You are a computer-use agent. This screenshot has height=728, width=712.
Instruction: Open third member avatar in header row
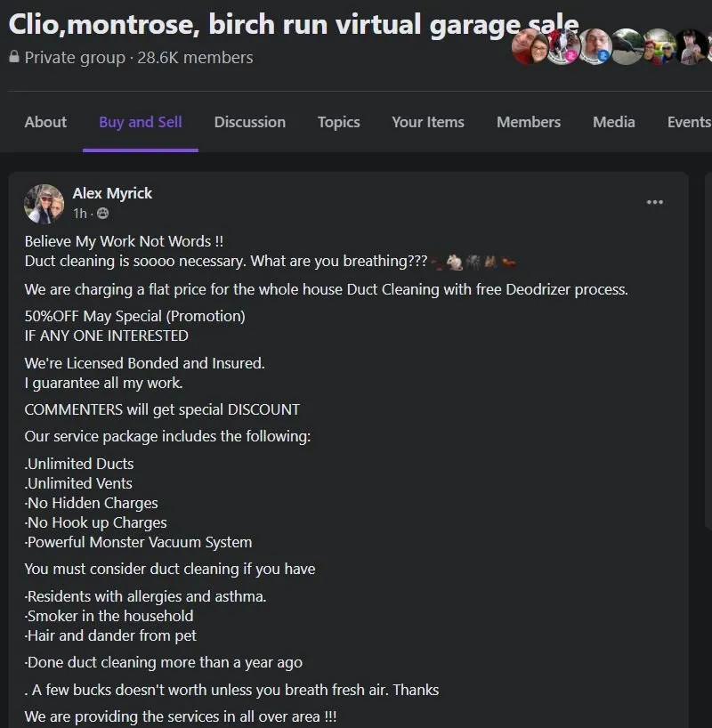(595, 46)
